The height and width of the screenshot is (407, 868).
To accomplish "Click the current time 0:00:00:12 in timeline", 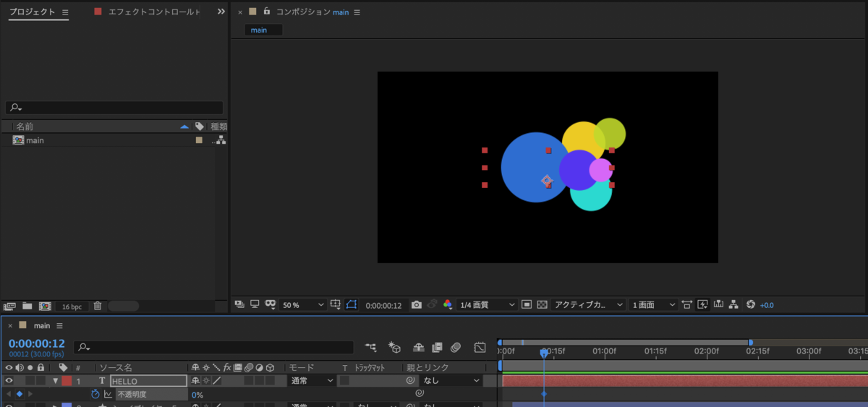I will coord(37,343).
